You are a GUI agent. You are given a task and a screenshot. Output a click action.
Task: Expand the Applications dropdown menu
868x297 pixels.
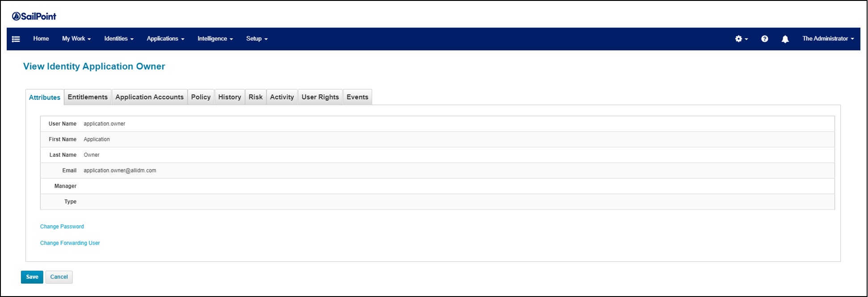point(165,39)
